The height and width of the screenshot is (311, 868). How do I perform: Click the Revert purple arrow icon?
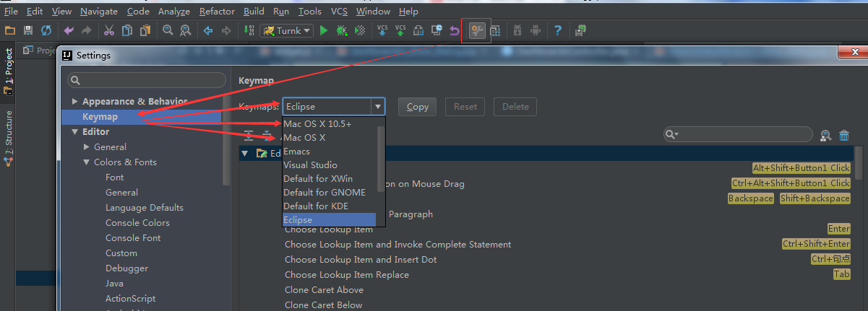[x=455, y=30]
